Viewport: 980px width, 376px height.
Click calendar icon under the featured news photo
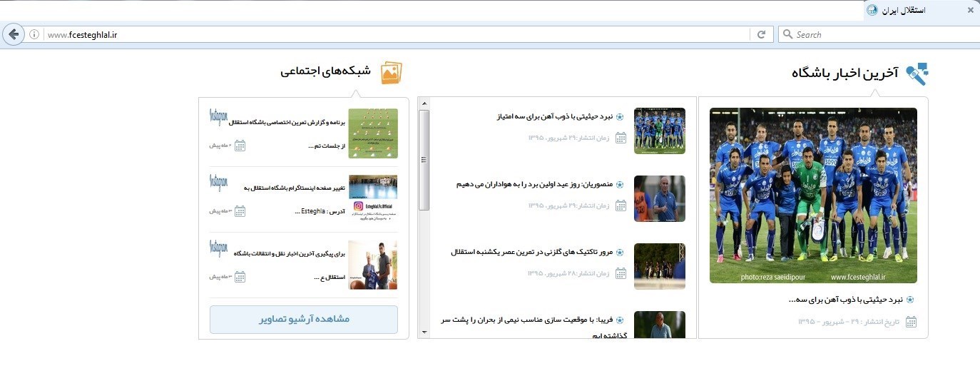point(911,322)
